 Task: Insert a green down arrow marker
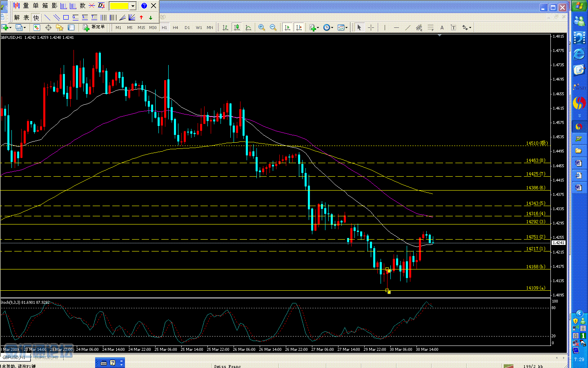pos(151,18)
